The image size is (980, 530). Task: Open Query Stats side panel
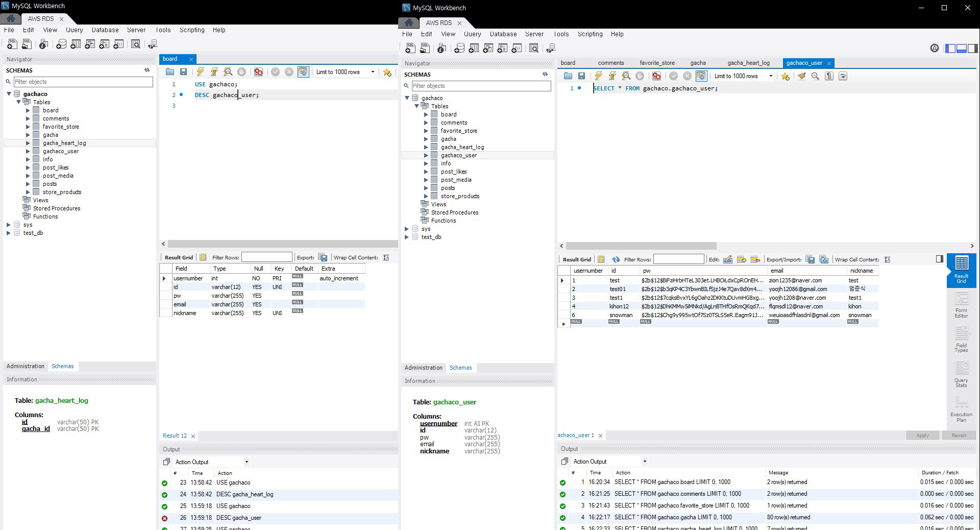coord(962,374)
